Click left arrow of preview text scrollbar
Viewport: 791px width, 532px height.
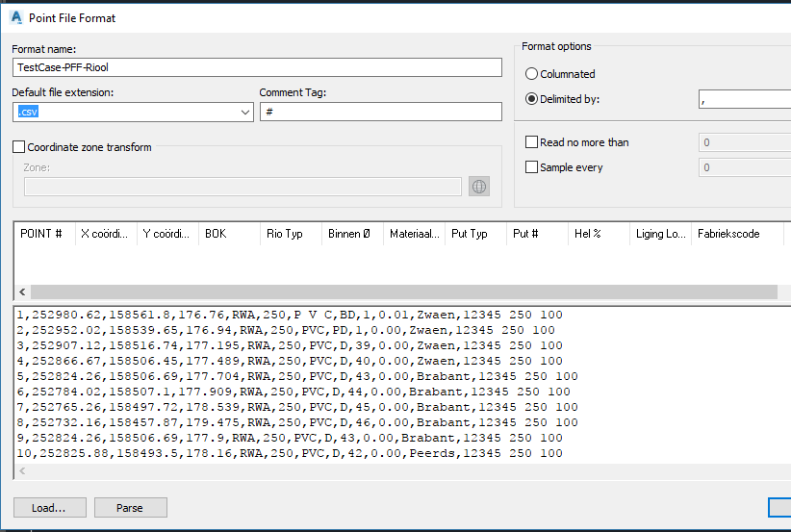[x=22, y=471]
